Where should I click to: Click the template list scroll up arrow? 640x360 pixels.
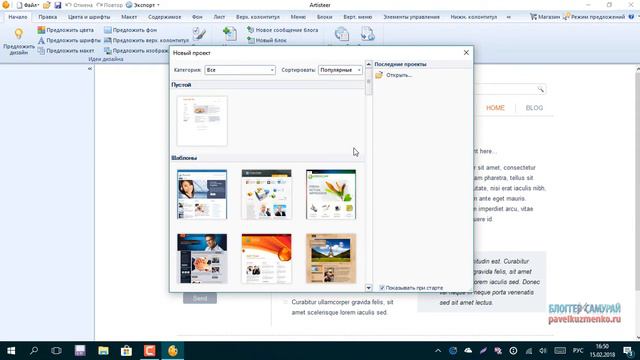pyautogui.click(x=369, y=64)
